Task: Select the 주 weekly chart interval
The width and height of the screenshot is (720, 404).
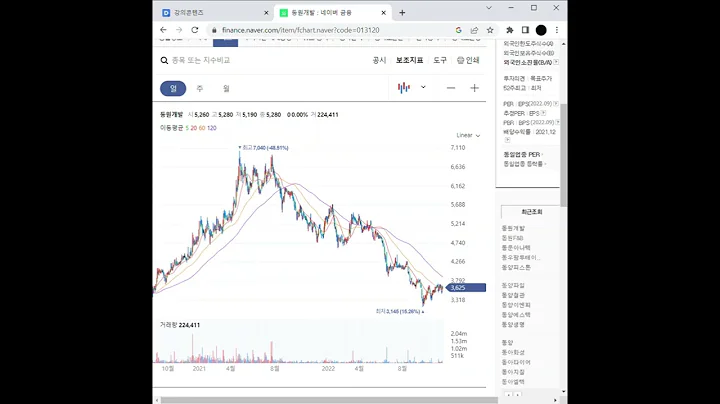Action: [200, 88]
